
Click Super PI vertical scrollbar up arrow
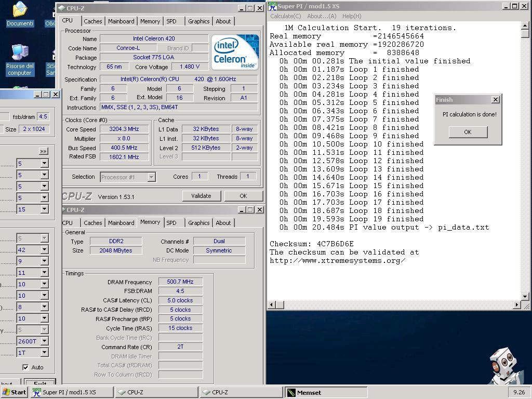coord(525,26)
